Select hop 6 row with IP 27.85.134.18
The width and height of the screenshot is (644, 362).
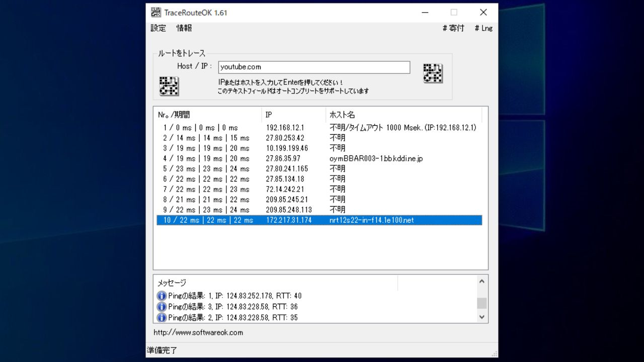click(x=319, y=179)
